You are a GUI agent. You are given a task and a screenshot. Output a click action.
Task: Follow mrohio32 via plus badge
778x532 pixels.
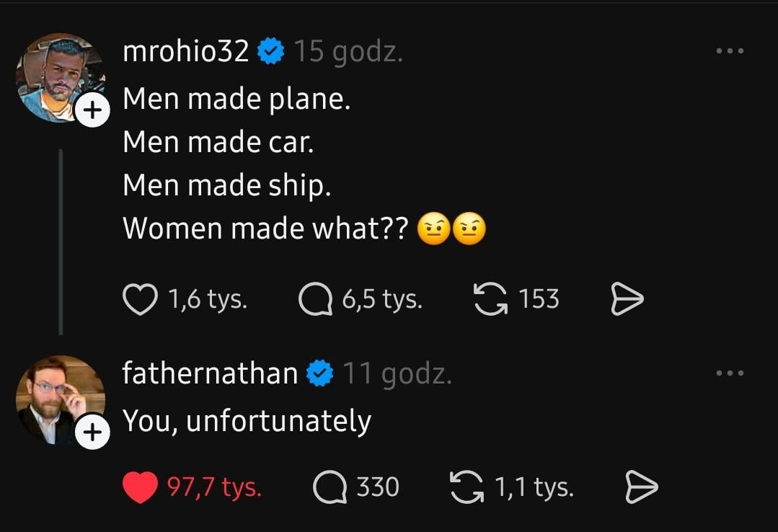[x=92, y=111]
